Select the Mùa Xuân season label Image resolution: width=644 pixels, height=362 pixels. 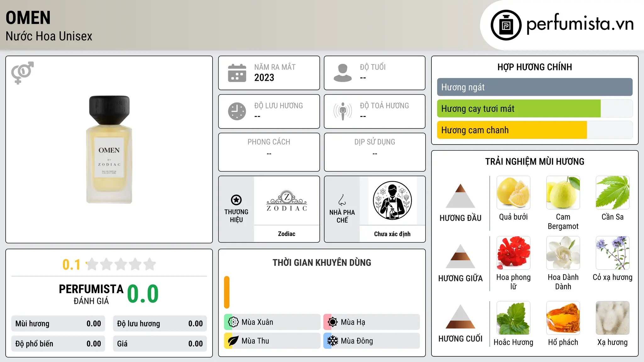pos(257,322)
